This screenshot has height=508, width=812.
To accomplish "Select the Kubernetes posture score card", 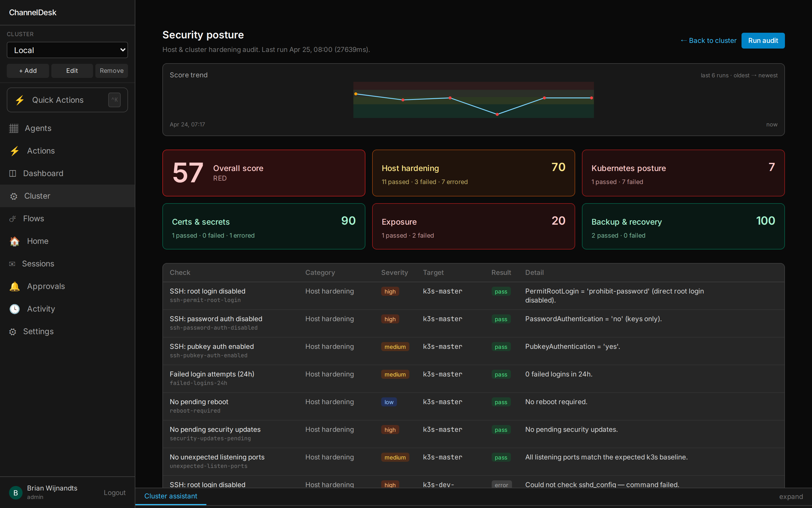I will click(x=683, y=173).
